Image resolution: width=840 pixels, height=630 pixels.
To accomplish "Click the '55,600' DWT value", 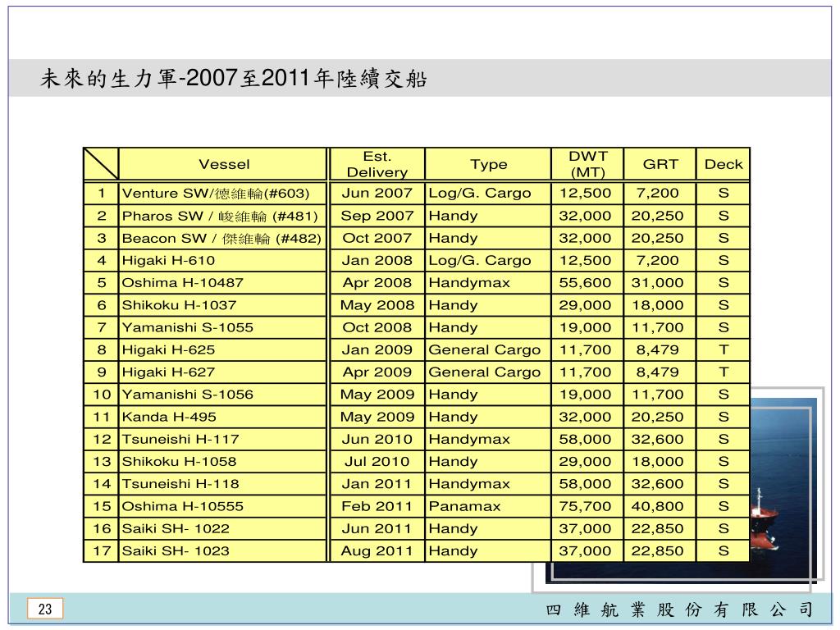I will [587, 283].
